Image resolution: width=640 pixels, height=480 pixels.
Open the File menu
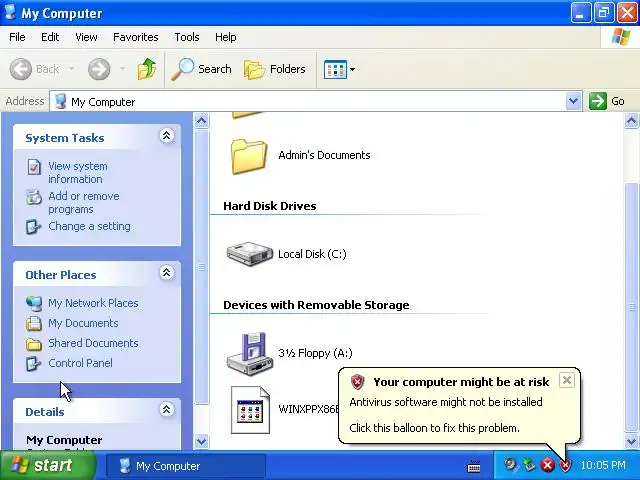[17, 37]
